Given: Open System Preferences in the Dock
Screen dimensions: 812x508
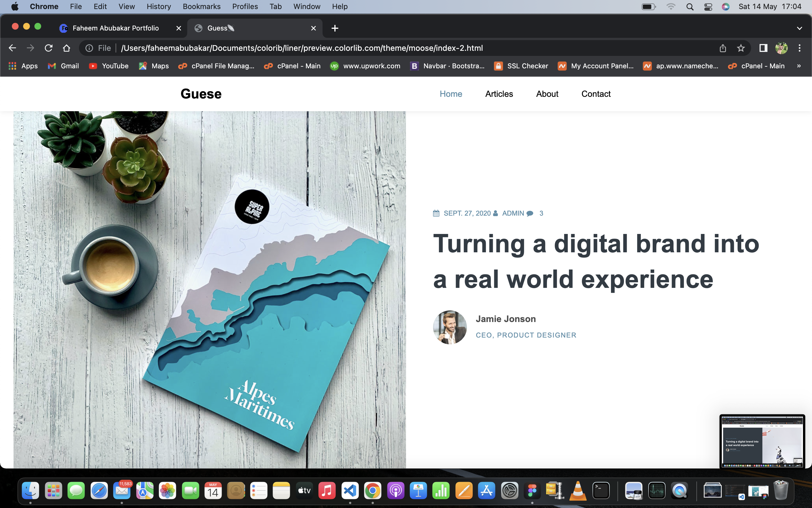Looking at the screenshot, I should tap(509, 491).
